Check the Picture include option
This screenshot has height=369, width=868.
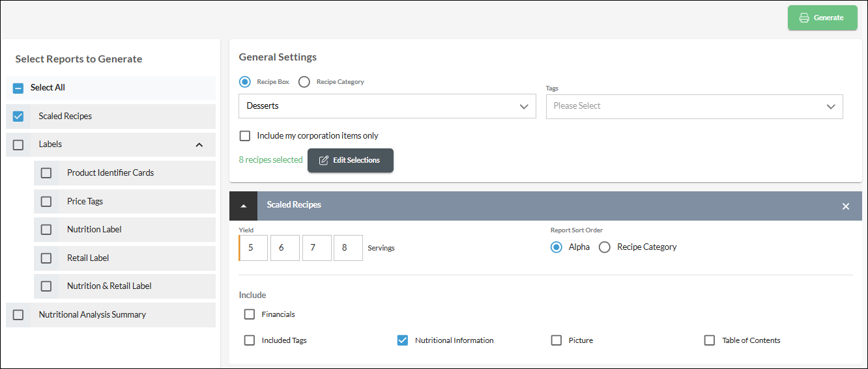point(557,340)
